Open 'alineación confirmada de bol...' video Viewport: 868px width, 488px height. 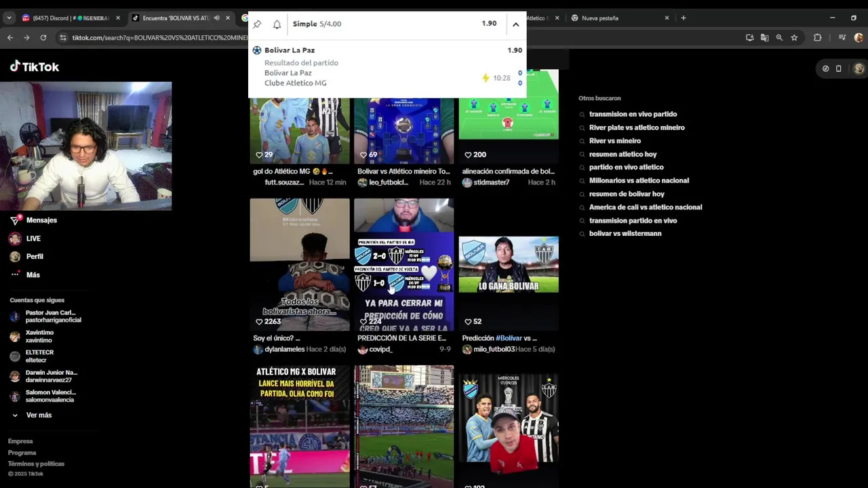[509, 117]
